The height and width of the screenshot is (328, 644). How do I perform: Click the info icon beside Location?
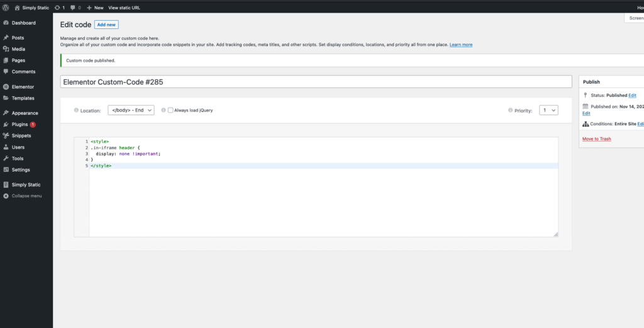76,110
